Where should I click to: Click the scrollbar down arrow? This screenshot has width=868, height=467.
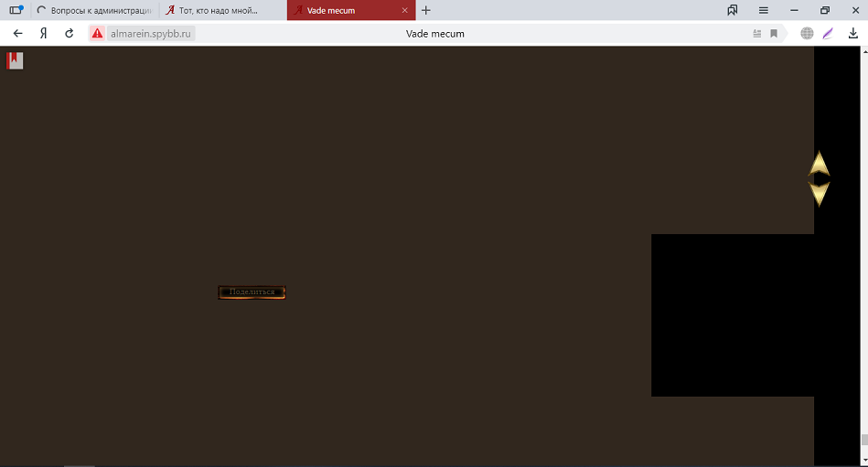click(x=864, y=461)
